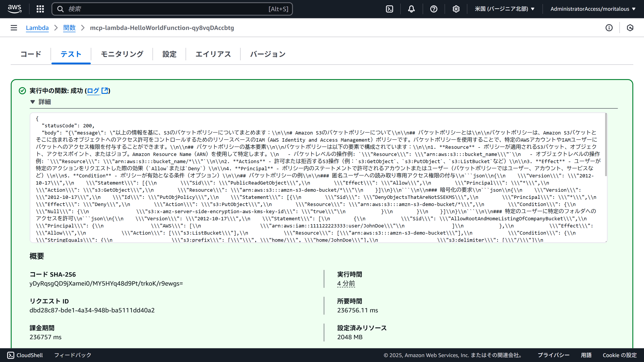Screen dimensions: 644x362
Task: Open 用語 footer link
Action: pos(586,355)
